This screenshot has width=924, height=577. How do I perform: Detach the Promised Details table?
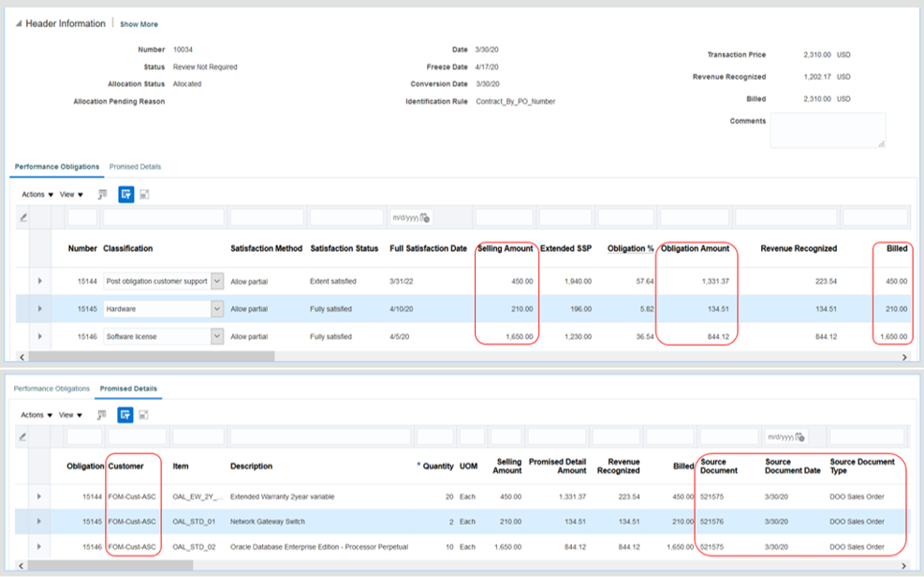(143, 414)
